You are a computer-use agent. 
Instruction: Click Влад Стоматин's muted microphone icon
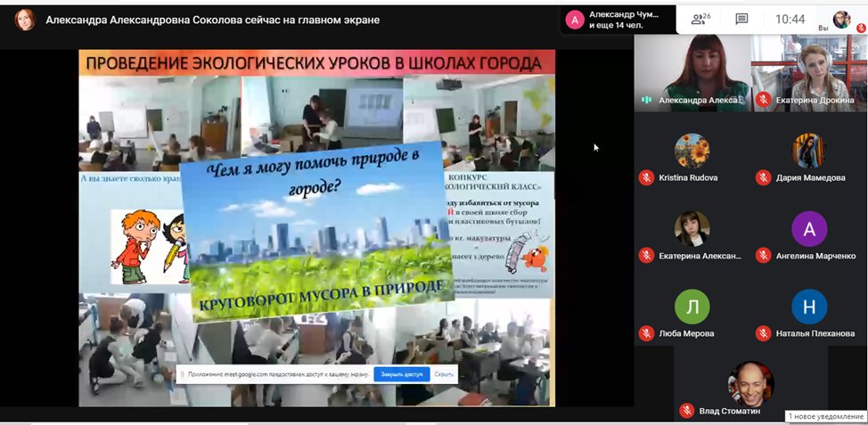click(x=686, y=411)
